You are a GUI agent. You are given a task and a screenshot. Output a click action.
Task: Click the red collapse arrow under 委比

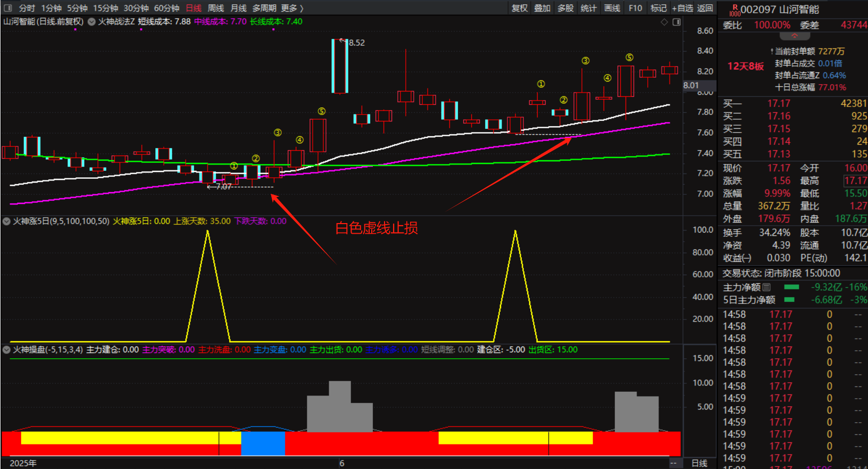795,36
